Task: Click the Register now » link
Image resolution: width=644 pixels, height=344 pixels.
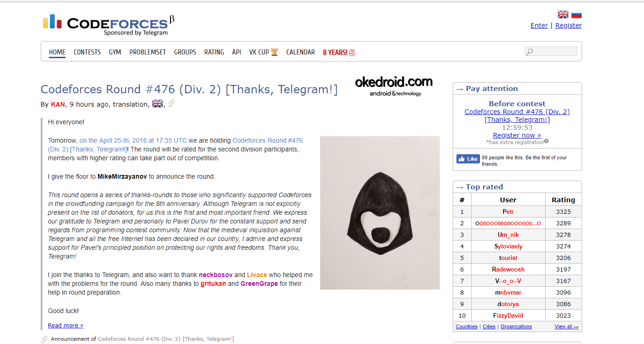Action: (x=517, y=135)
